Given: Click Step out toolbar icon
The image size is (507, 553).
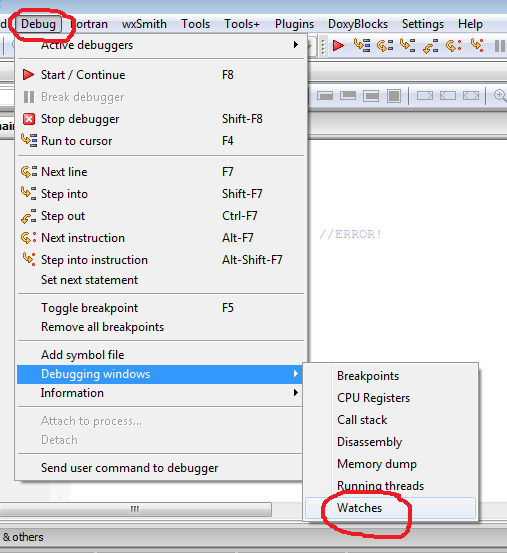Looking at the screenshot, I should pyautogui.click(x=430, y=46).
